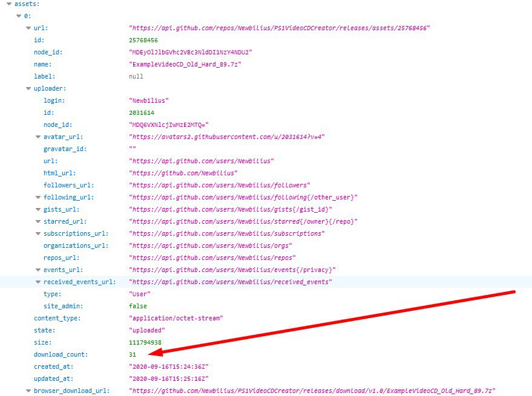Screen dimensions: 532x396
Task: Toggle the received_events_url row triangle
Action: 38,282
